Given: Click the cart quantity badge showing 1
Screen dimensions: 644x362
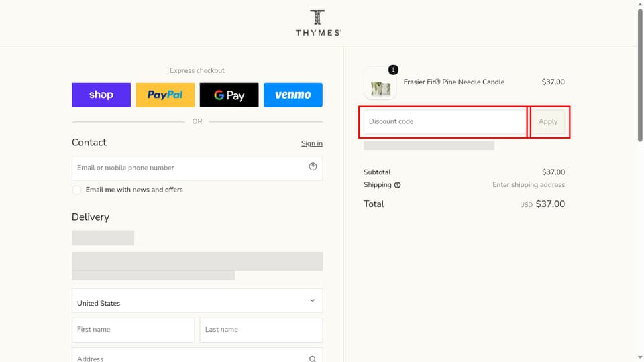Looking at the screenshot, I should click(393, 70).
